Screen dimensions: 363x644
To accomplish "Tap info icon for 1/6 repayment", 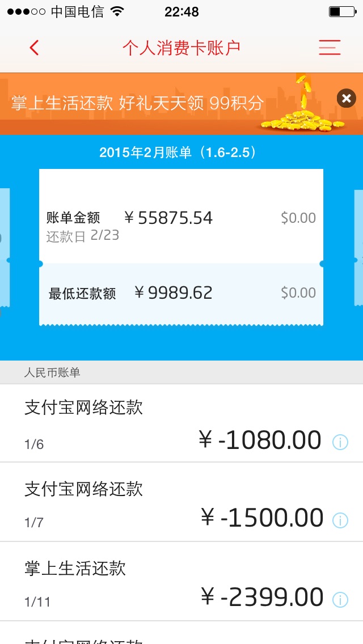I will coord(340,442).
